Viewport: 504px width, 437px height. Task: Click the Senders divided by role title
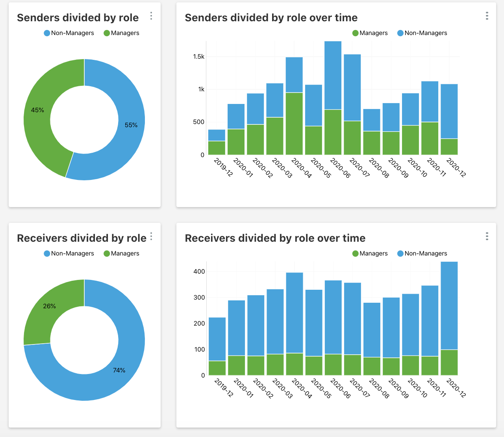pos(78,18)
